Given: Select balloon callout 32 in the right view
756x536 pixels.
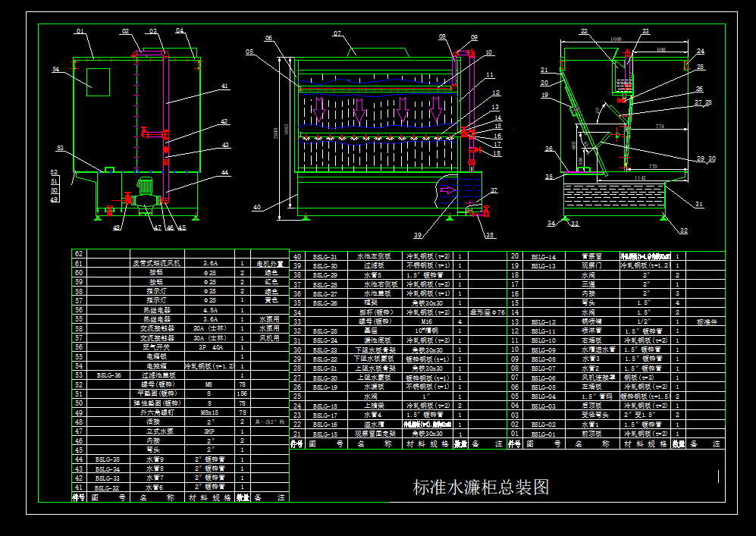Looking at the screenshot, I should coord(683,230).
